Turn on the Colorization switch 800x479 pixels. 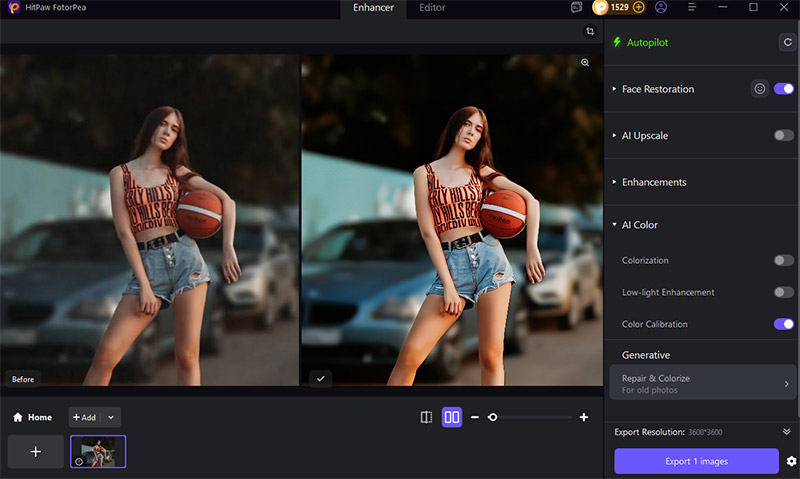pyautogui.click(x=784, y=260)
